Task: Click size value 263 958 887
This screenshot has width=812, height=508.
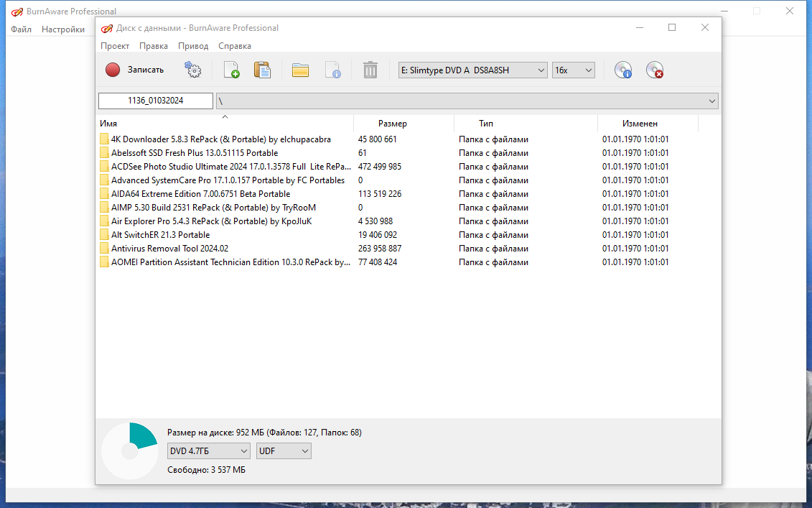Action: [x=380, y=249]
